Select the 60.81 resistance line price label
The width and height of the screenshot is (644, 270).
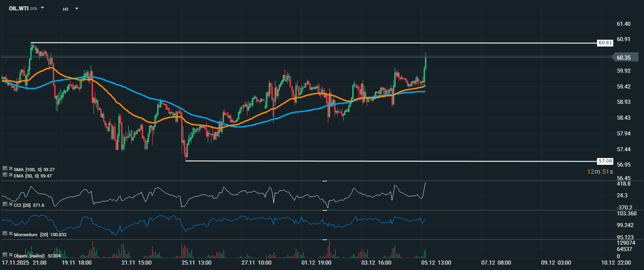(x=605, y=43)
